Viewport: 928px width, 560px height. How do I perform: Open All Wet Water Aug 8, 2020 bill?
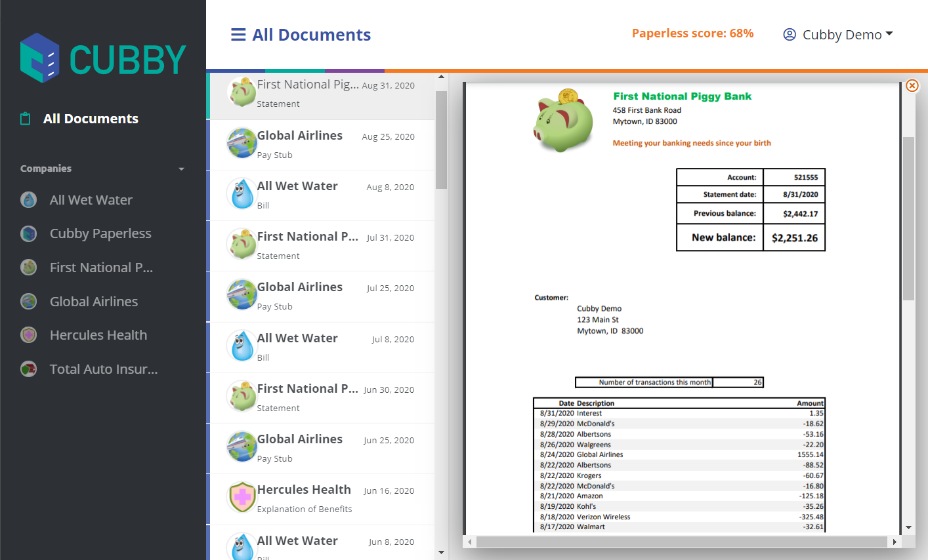tap(322, 195)
